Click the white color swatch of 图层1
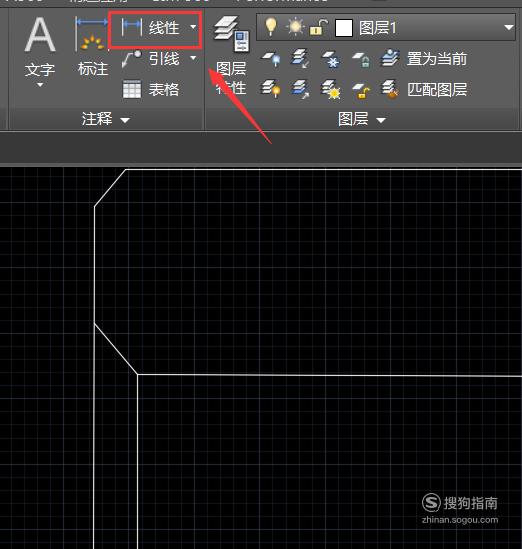522x549 pixels. pos(344,28)
